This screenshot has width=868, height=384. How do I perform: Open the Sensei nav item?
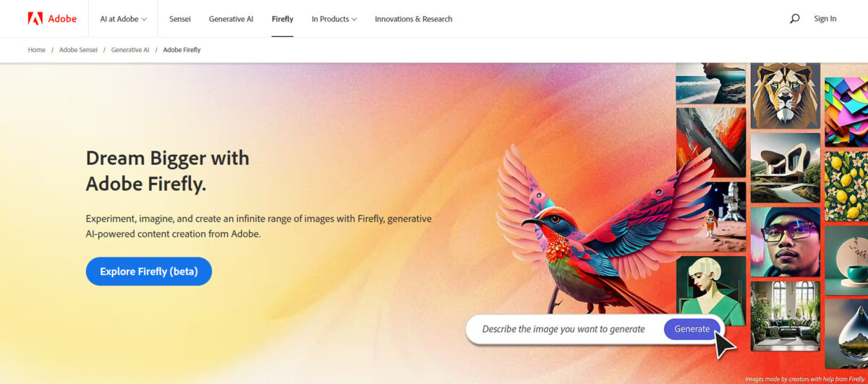click(180, 19)
